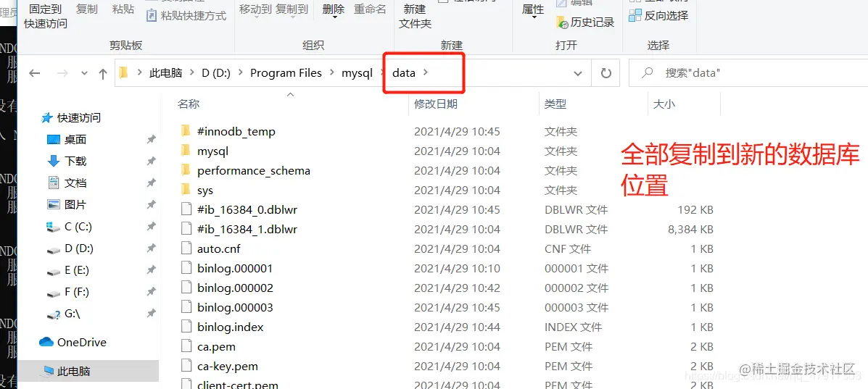Sort by 大小 size column header

(x=664, y=104)
